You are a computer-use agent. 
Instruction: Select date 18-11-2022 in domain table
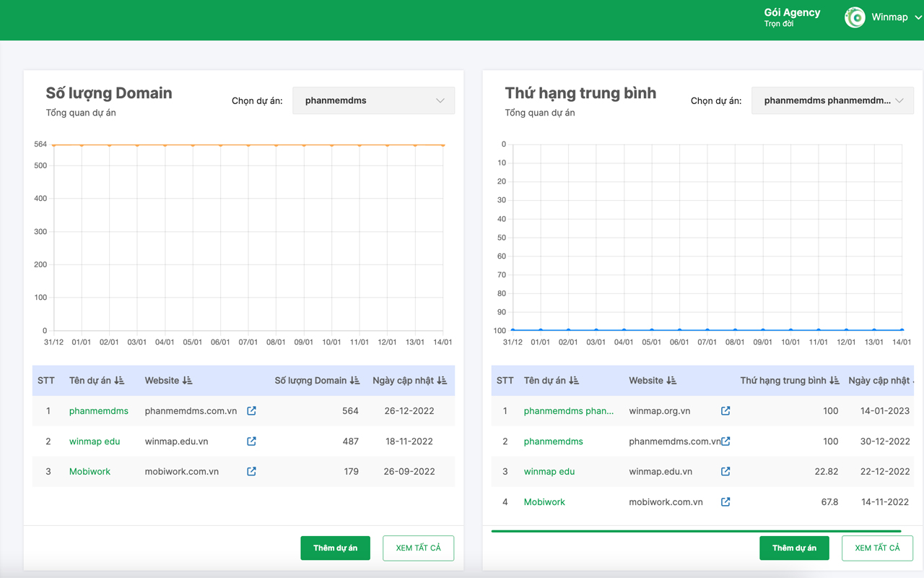(x=409, y=441)
